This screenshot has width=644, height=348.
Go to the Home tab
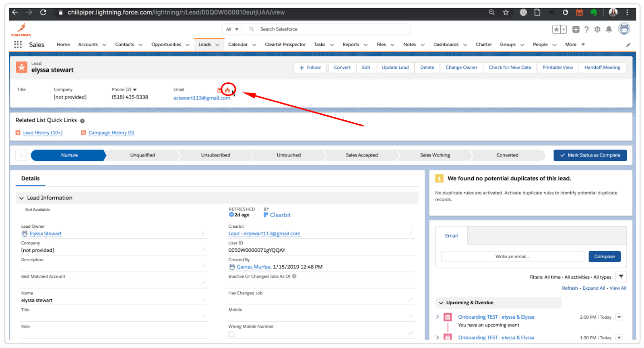[63, 45]
